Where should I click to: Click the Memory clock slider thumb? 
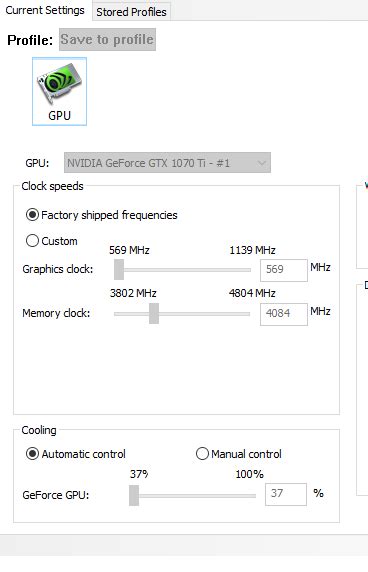tap(154, 313)
